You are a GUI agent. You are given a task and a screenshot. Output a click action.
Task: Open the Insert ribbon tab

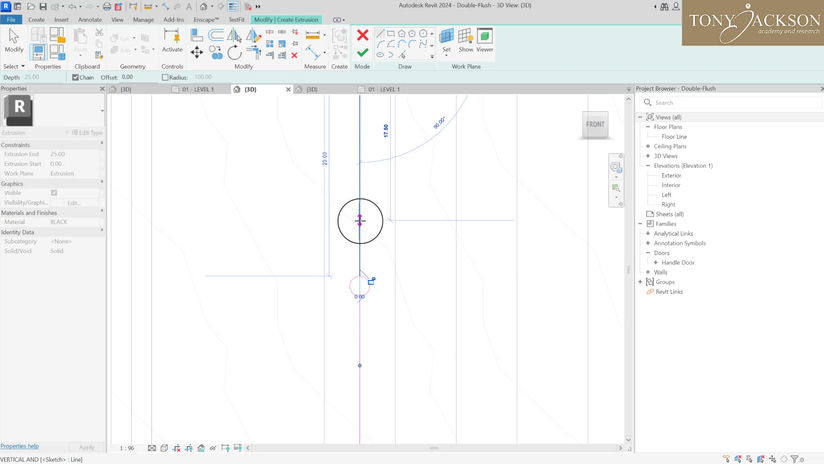(61, 19)
